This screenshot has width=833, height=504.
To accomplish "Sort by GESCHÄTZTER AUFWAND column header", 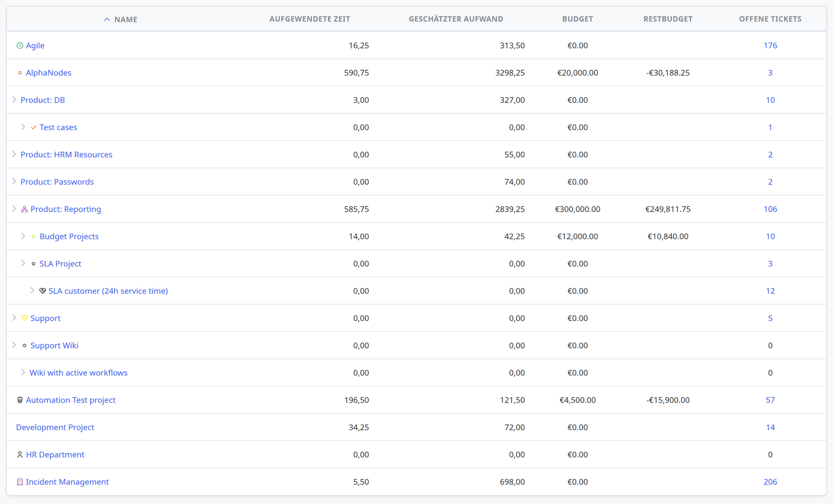I will [x=456, y=19].
